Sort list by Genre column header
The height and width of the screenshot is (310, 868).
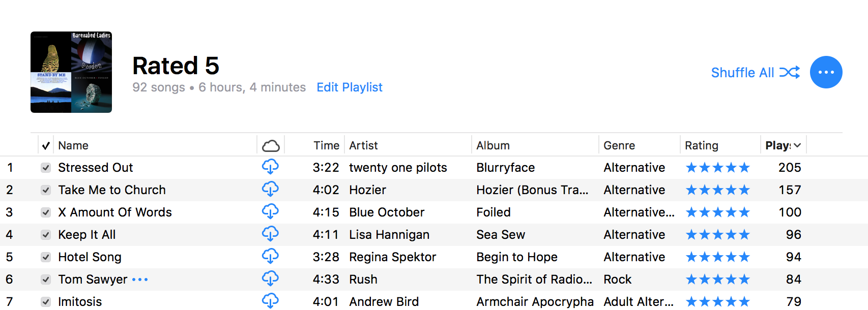(x=619, y=145)
